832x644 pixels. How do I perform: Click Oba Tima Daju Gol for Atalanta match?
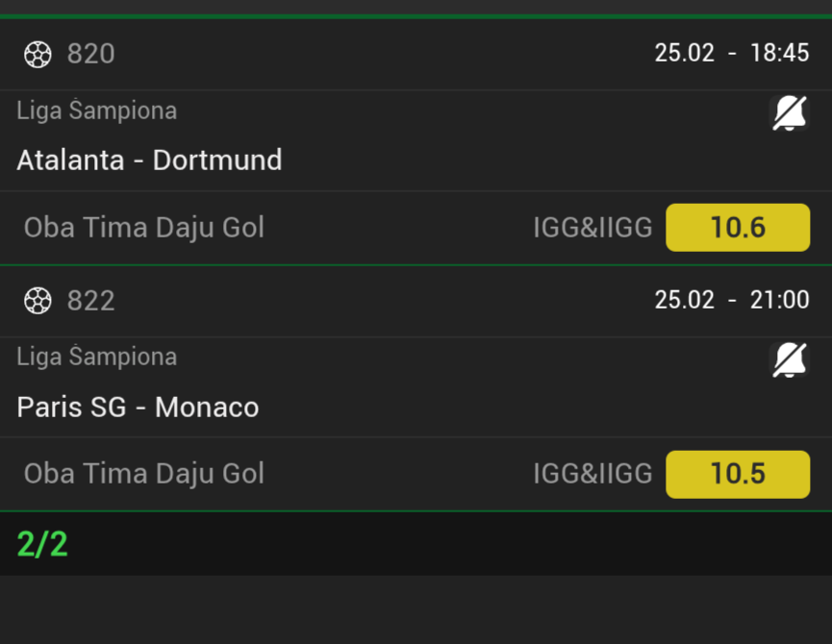click(x=143, y=228)
